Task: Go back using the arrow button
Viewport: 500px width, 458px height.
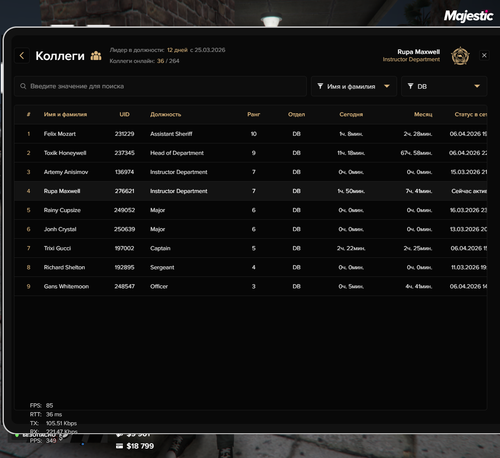Action: [22, 56]
